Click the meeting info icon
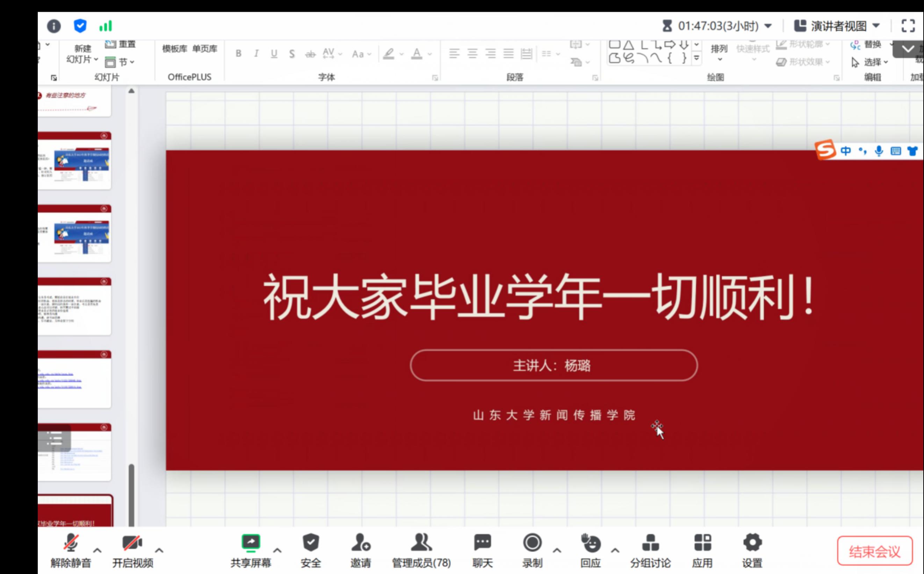This screenshot has width=924, height=574. coord(53,26)
